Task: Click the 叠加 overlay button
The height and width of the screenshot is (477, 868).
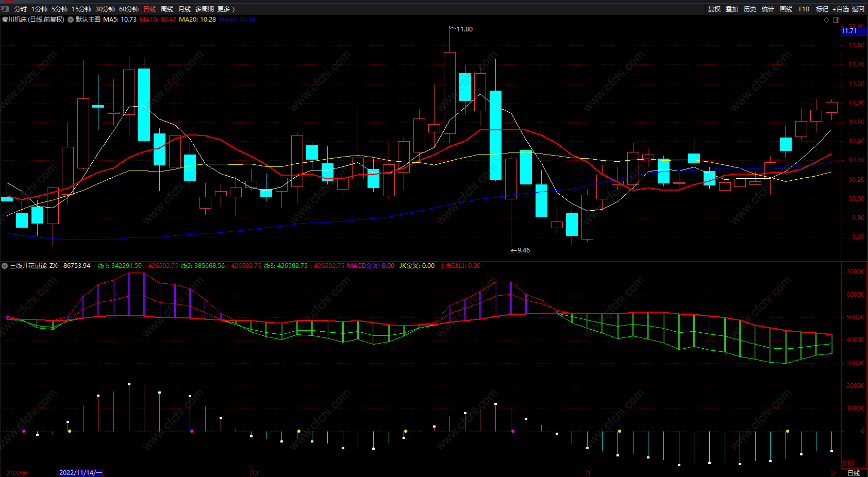Action: [732, 9]
